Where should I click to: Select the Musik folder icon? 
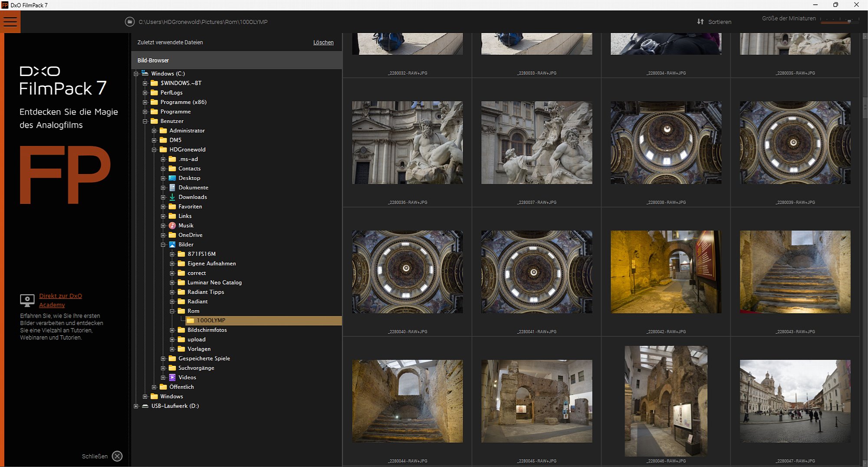click(x=172, y=225)
